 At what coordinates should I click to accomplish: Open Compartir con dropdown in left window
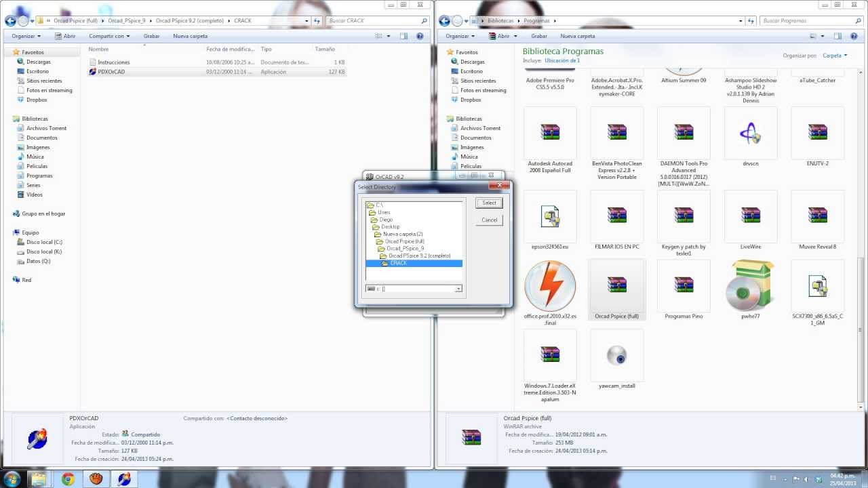coord(109,36)
